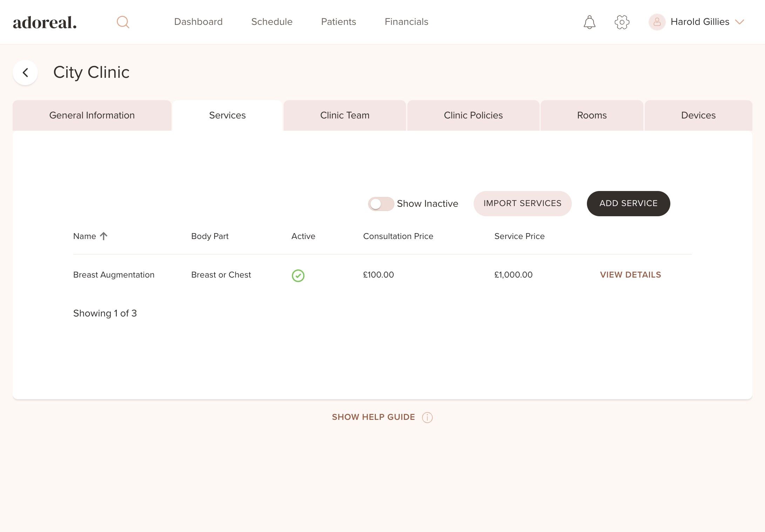This screenshot has width=765, height=532.
Task: Open the notifications bell
Action: click(x=589, y=22)
